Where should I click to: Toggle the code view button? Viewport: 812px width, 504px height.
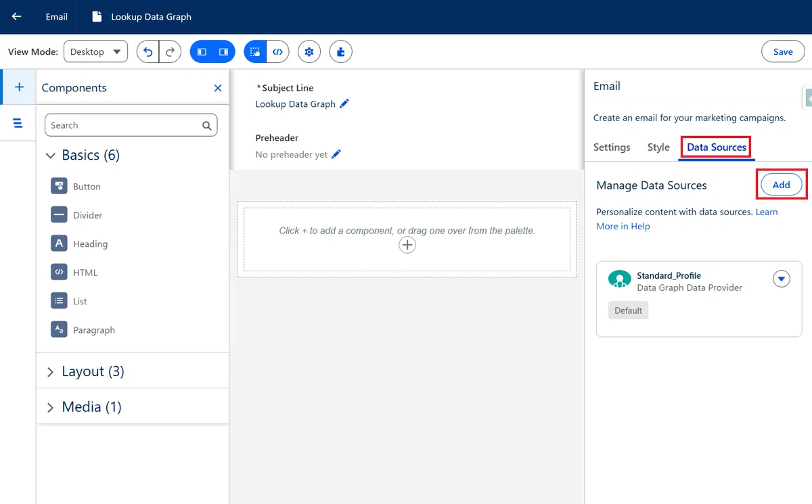[x=277, y=51]
